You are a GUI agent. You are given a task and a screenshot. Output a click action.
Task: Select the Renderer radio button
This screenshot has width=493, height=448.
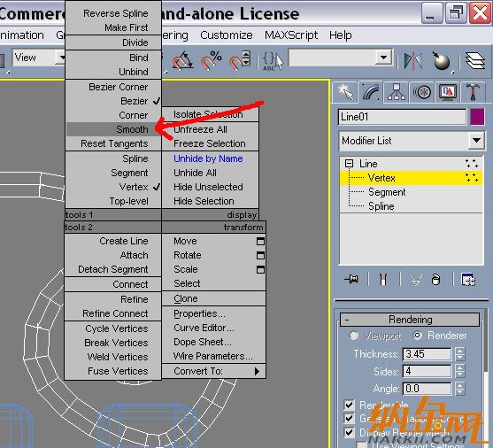(x=417, y=336)
